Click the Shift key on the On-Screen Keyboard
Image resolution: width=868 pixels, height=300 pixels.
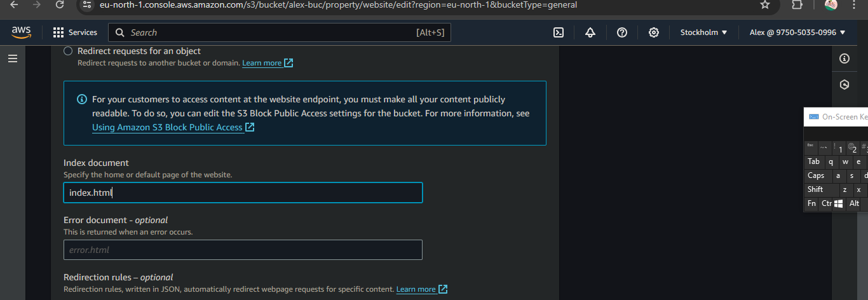(x=821, y=189)
